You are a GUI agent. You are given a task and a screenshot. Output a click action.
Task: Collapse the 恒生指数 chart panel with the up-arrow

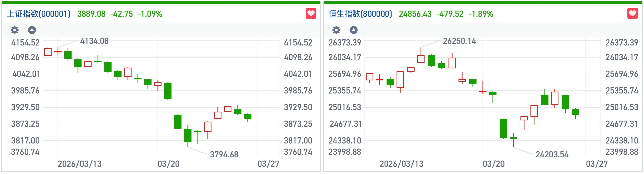[x=354, y=30]
